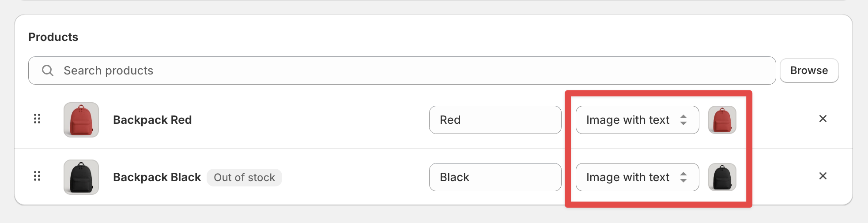Open Image with text dropdown for Backpack Red
The width and height of the screenshot is (868, 223).
(638, 120)
